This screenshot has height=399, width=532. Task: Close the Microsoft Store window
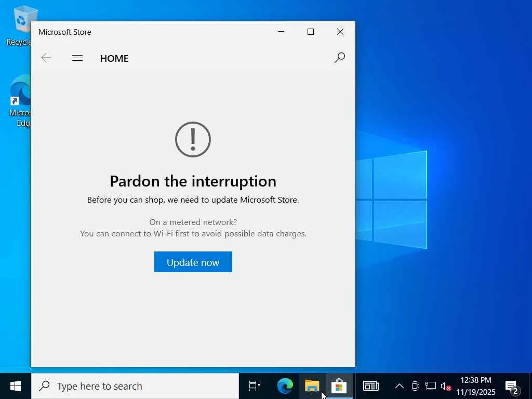[x=340, y=32]
